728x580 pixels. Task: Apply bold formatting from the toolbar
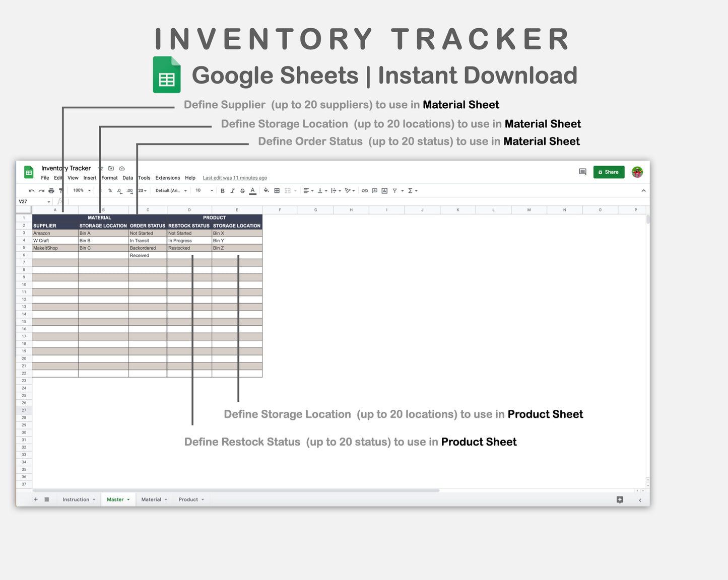222,190
